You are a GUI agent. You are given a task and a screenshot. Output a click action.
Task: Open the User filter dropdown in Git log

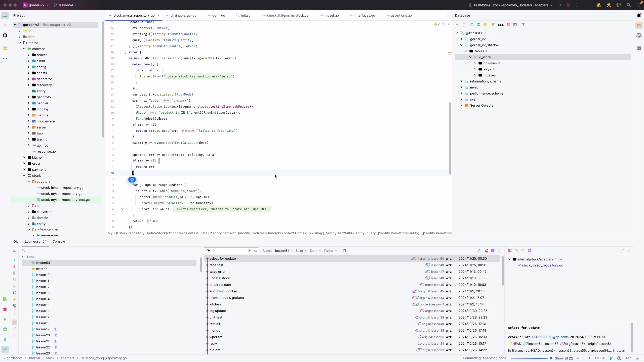tap(301, 251)
